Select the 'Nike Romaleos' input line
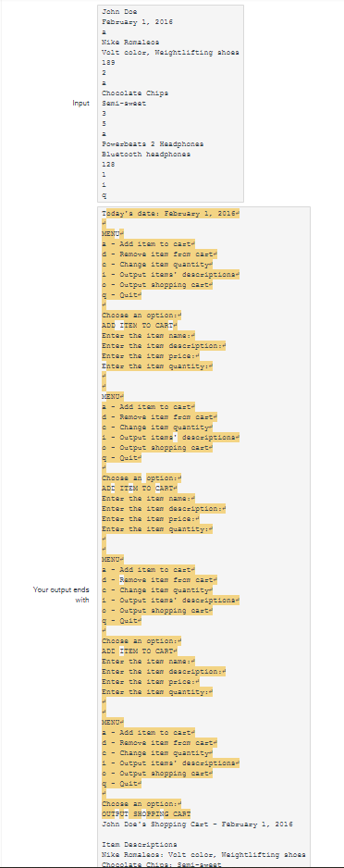 pyautogui.click(x=130, y=42)
